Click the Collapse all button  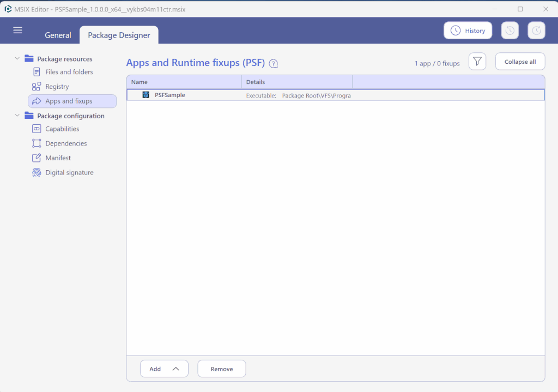[x=520, y=62]
